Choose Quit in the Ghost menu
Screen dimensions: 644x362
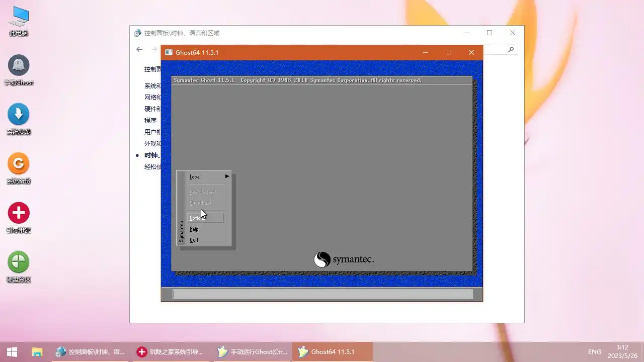(194, 240)
